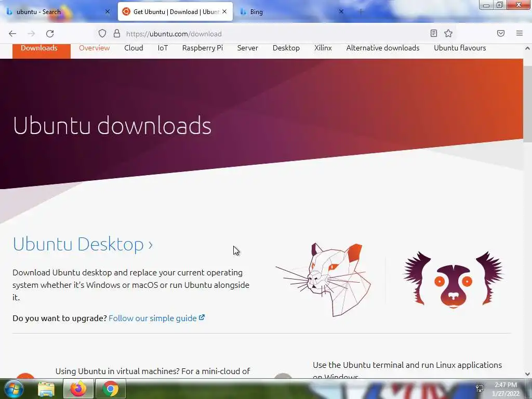Switch to the Bing tab
The width and height of the screenshot is (532, 399).
292,12
